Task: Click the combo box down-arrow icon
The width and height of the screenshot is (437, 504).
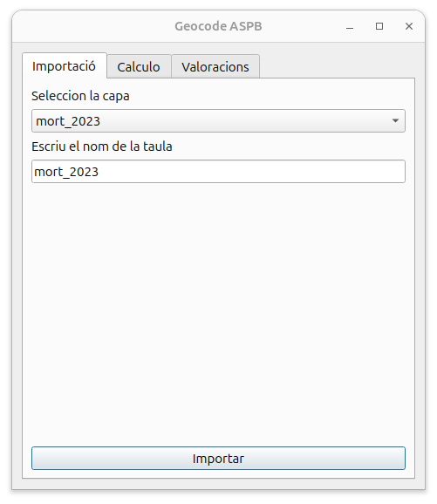Action: tap(395, 121)
